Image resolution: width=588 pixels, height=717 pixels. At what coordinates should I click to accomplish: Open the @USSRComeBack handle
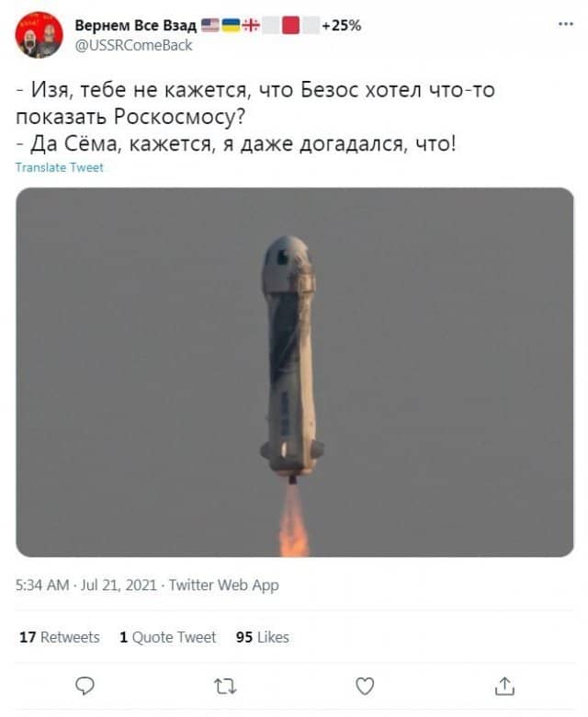click(x=133, y=45)
